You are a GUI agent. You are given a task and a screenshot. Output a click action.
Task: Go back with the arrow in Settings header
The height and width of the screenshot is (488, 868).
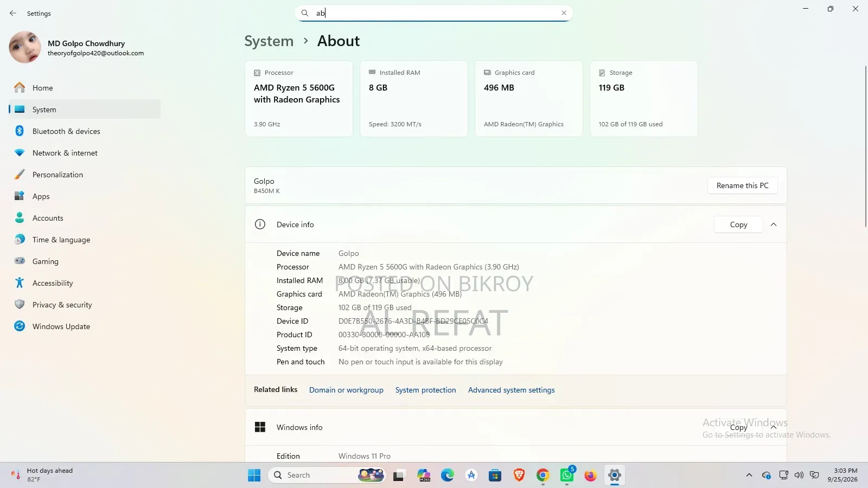13,13
